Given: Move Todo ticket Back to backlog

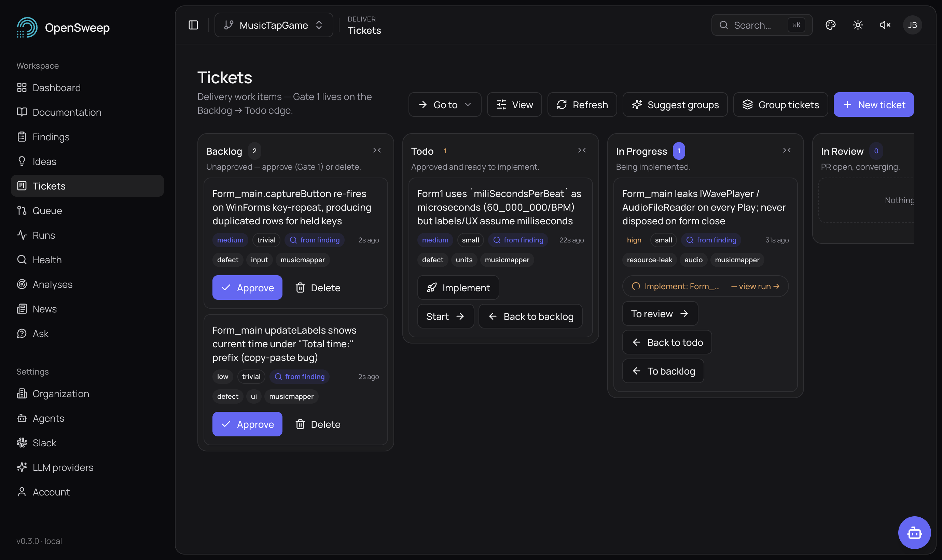Looking at the screenshot, I should (x=530, y=316).
